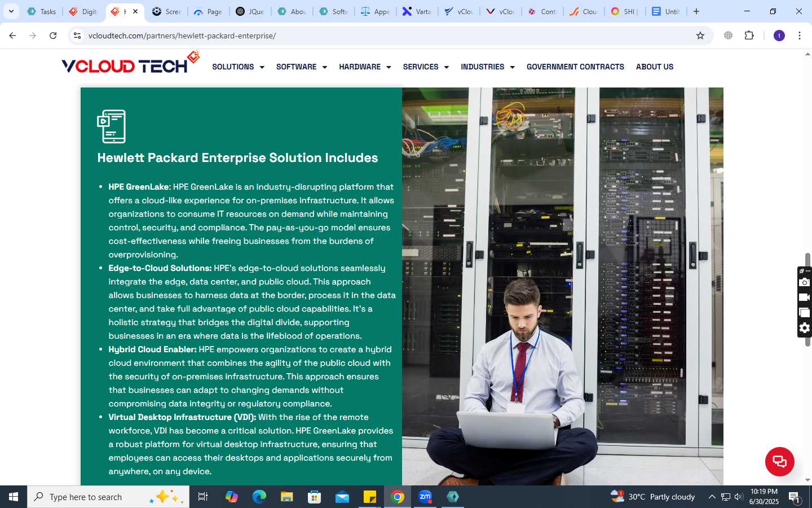Open the tab search dropdown arrow
812x508 pixels.
[x=11, y=11]
